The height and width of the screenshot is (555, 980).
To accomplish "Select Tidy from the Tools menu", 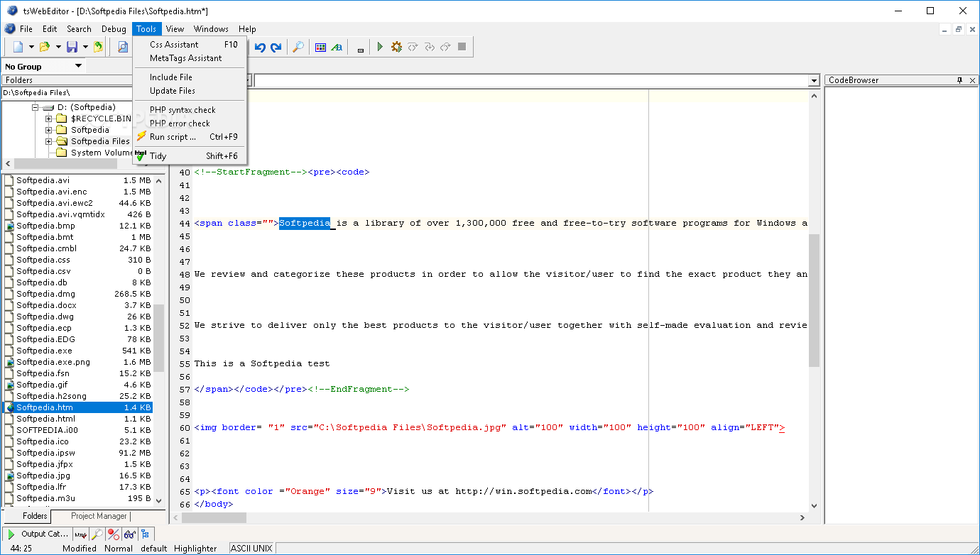I will click(190, 156).
